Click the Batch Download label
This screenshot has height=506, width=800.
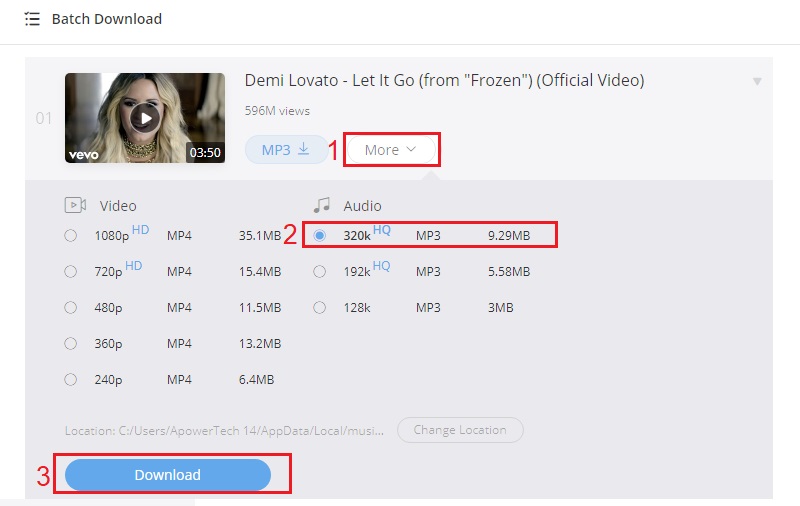point(107,19)
